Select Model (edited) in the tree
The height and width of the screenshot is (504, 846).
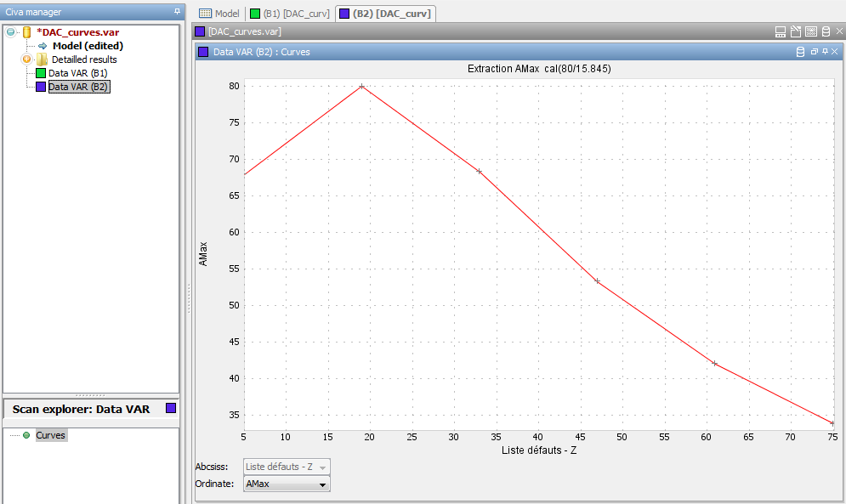click(x=87, y=46)
